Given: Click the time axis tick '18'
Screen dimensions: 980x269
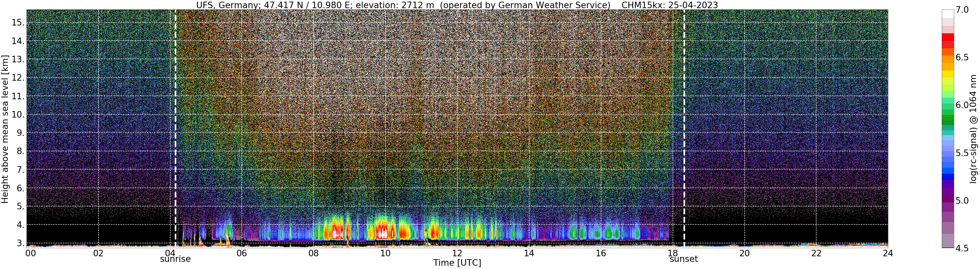Looking at the screenshot, I should 673,253.
